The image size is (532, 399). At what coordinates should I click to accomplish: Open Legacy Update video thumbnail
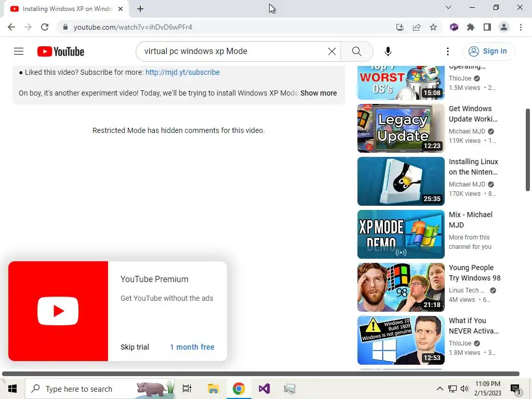(x=401, y=128)
